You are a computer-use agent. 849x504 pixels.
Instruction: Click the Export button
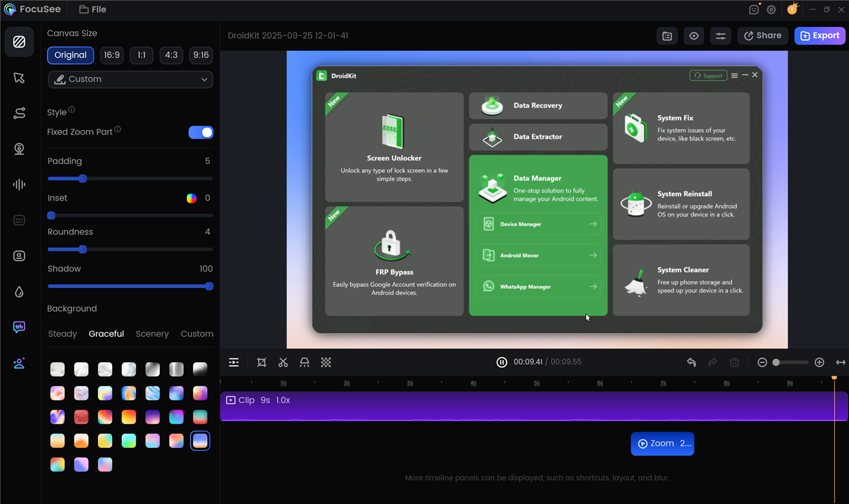click(820, 36)
